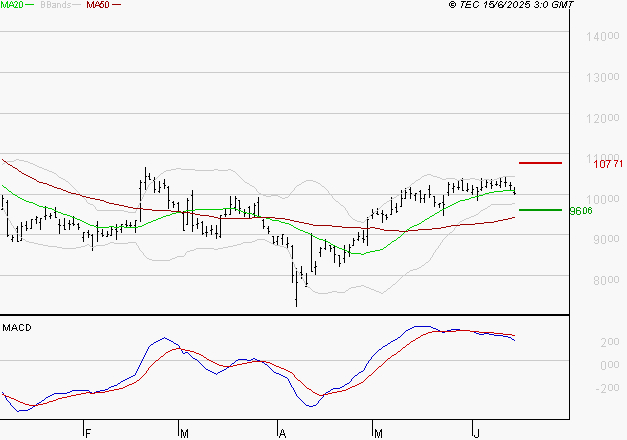This screenshot has width=627, height=440.
Task: Click the green support level line
Action: tap(540, 210)
